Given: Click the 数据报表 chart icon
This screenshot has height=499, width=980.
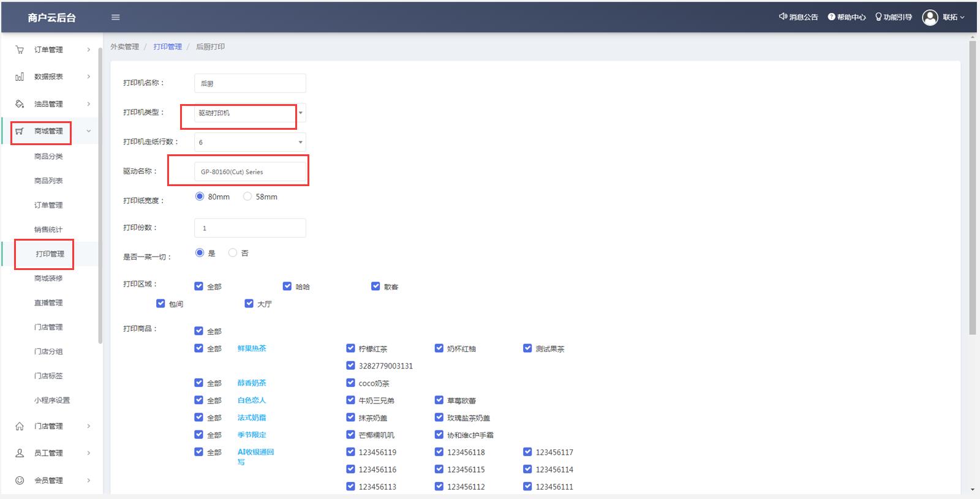Looking at the screenshot, I should point(20,77).
